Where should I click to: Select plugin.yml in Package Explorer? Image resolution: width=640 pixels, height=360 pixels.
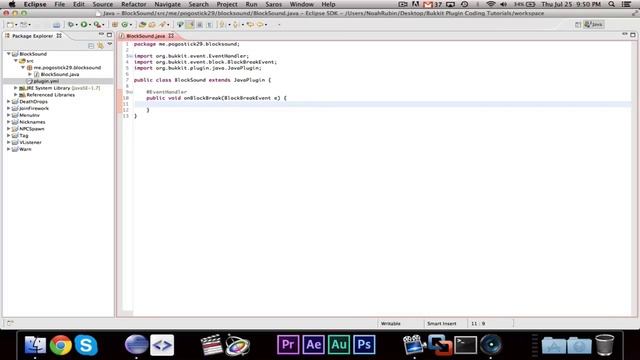pyautogui.click(x=46, y=81)
